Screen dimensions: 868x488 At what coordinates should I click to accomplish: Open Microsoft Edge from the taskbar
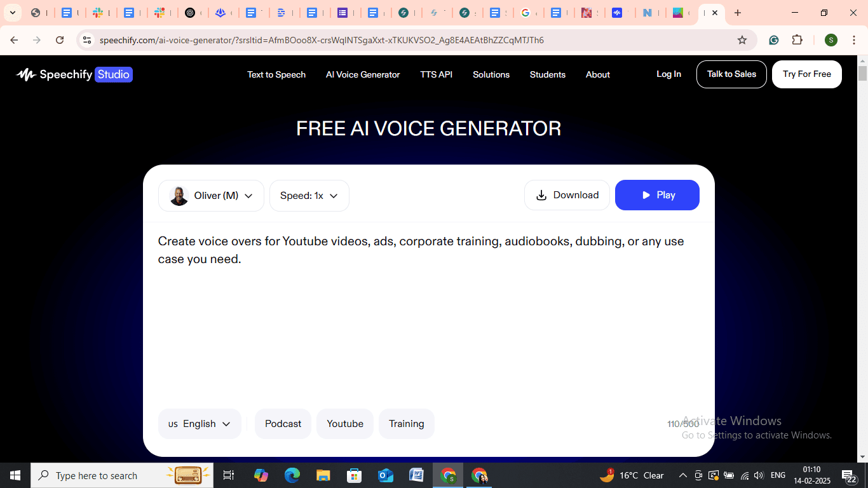(x=292, y=475)
